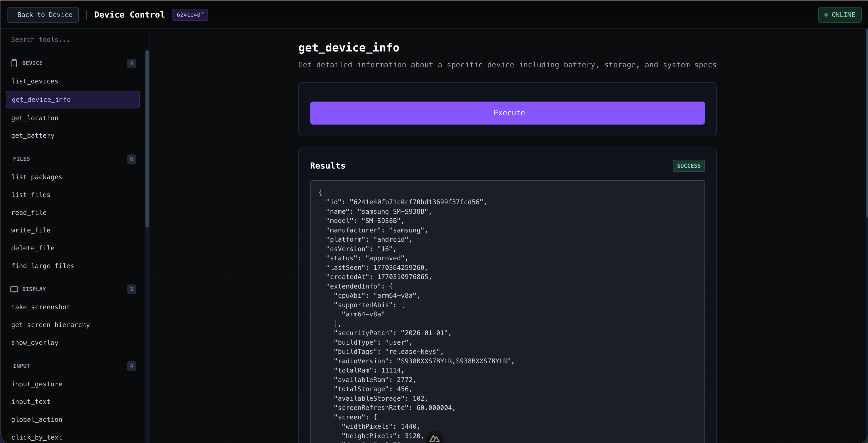This screenshot has height=443, width=868.
Task: Click the "buildTags": "release-keys" line
Action: (x=389, y=352)
